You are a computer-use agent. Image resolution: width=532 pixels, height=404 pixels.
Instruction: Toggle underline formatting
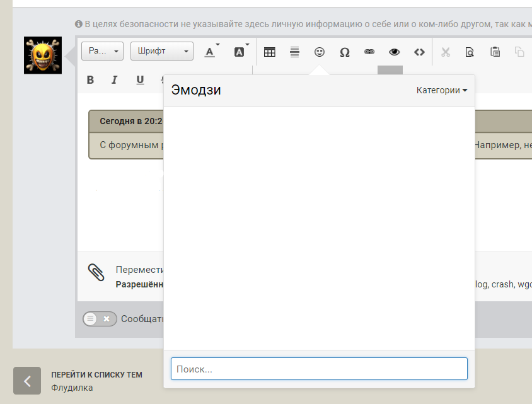tap(140, 79)
